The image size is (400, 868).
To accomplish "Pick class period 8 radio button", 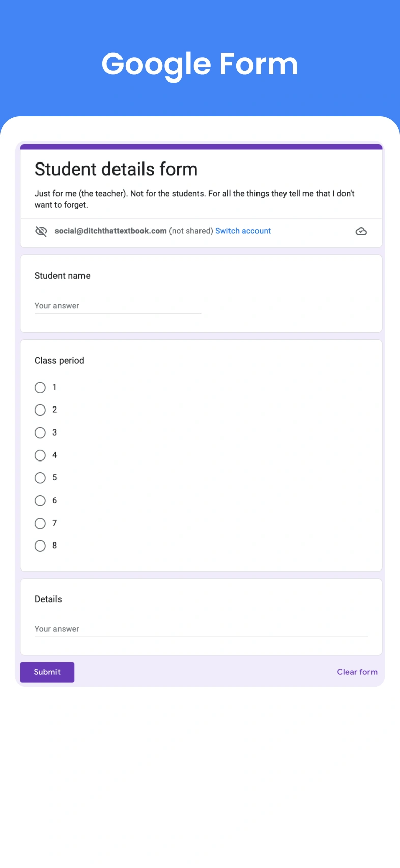I will pos(40,546).
